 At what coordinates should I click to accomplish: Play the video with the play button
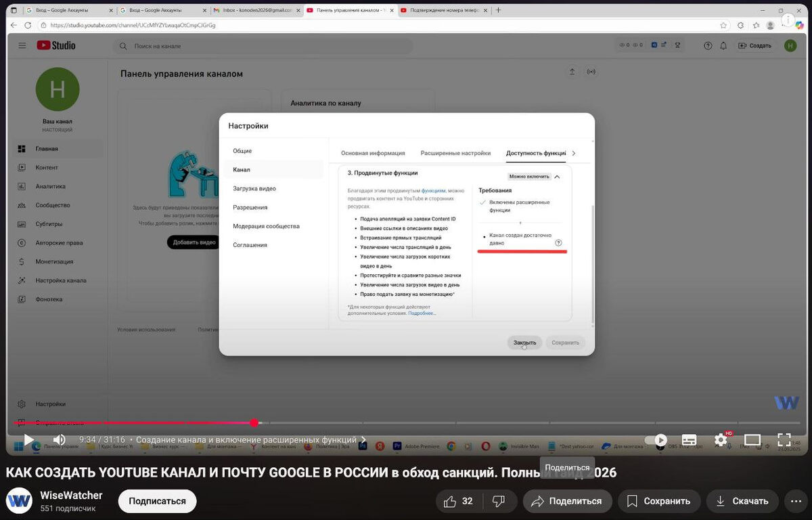pos(28,439)
